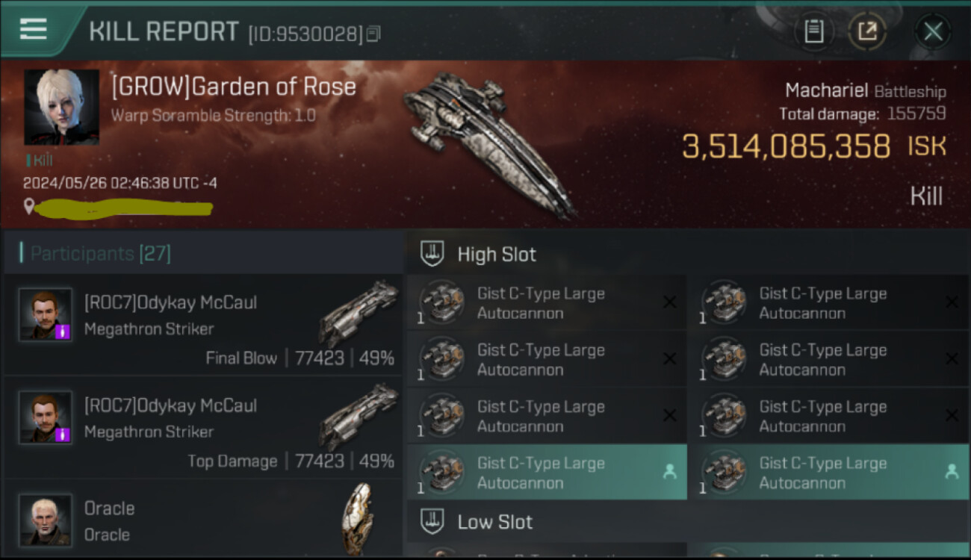
Task: Click the Megathron Striker ship icon for Final Blow
Action: (359, 314)
